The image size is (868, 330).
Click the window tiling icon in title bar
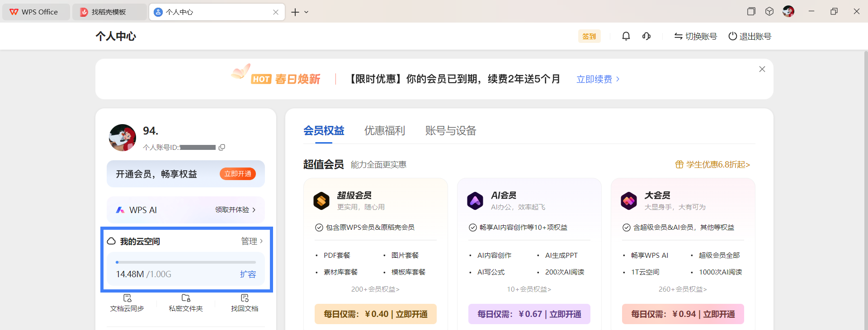click(751, 11)
